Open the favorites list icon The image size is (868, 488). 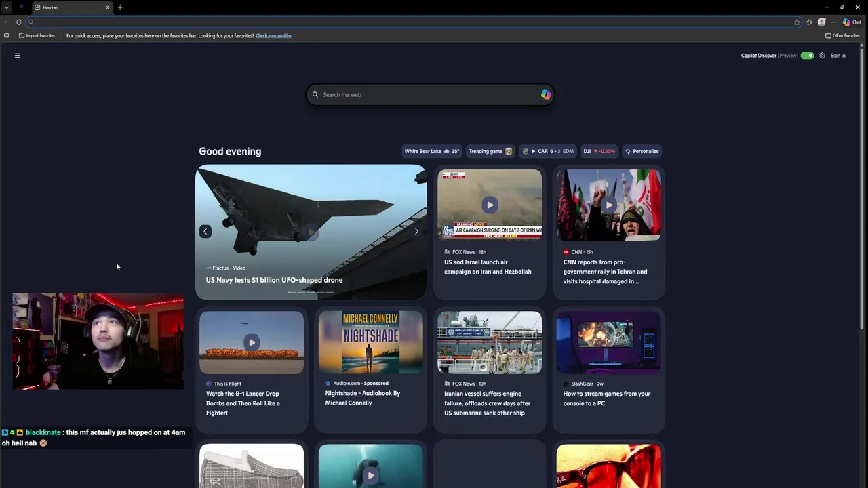(x=809, y=22)
